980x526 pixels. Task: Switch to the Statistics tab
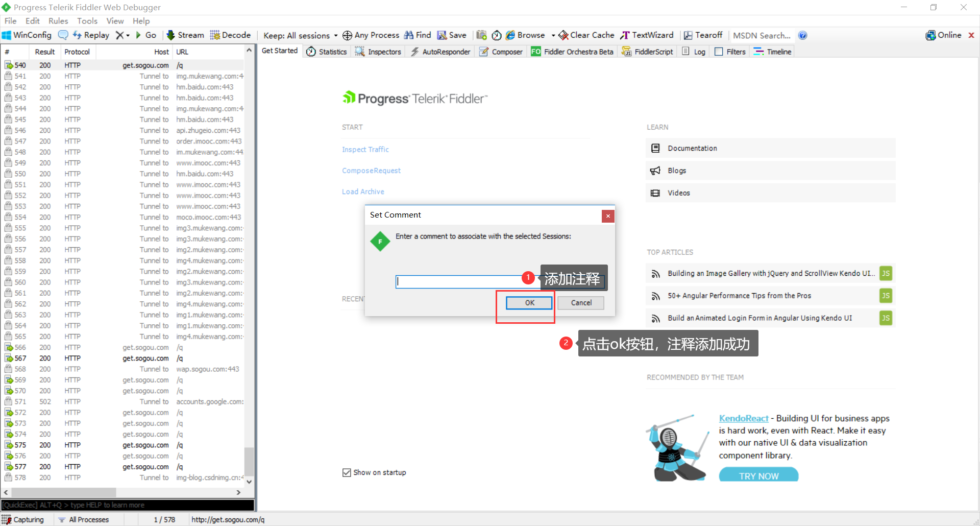327,52
